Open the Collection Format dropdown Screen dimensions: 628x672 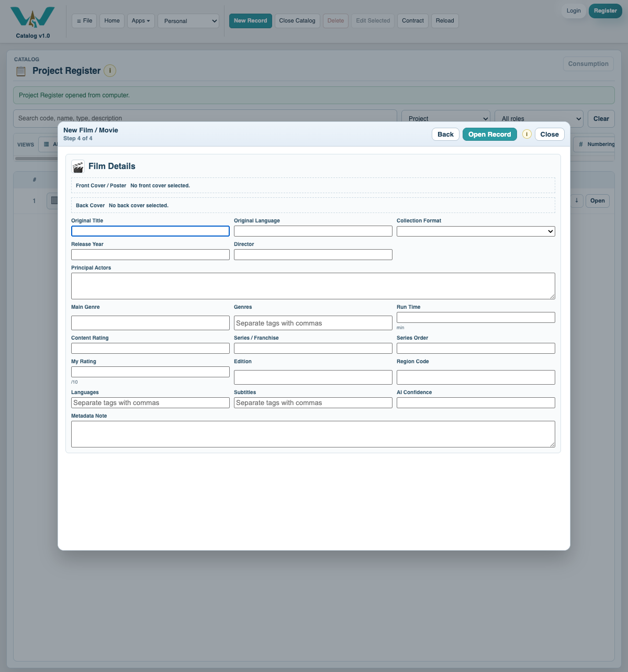click(476, 231)
